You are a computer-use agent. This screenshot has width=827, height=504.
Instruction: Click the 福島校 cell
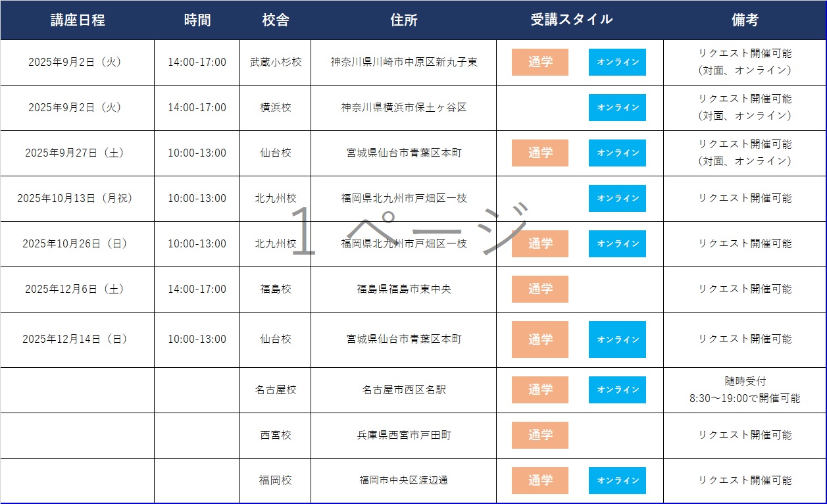(x=276, y=290)
